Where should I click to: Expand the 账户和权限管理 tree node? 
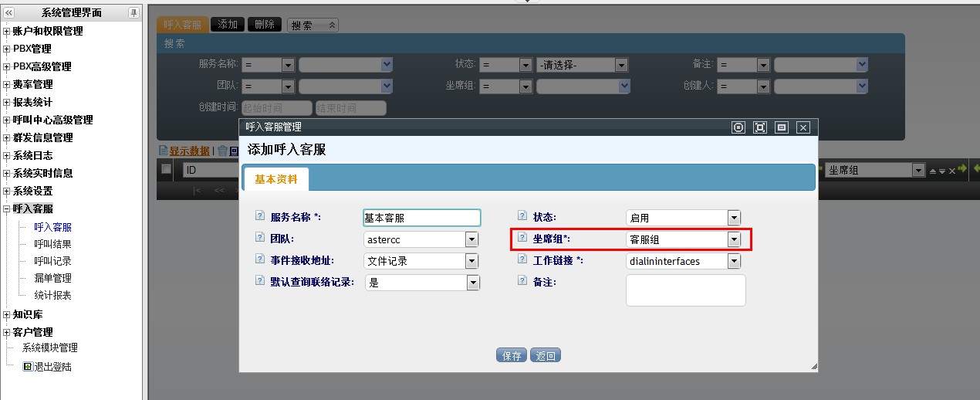tap(7, 32)
